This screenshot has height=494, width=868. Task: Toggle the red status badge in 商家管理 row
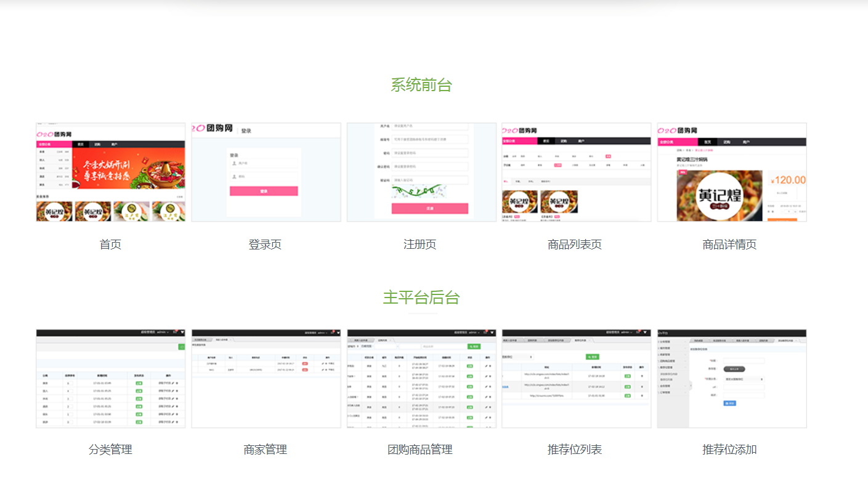[305, 363]
